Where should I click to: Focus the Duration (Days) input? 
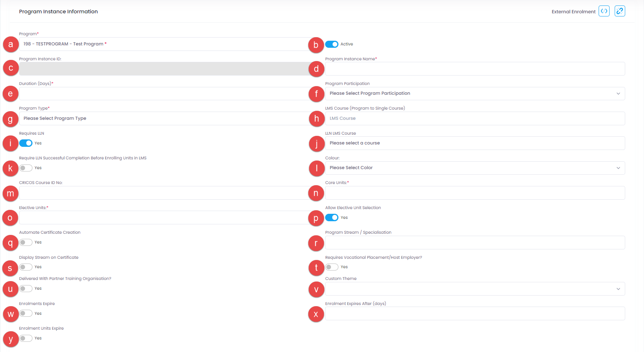pyautogui.click(x=164, y=94)
